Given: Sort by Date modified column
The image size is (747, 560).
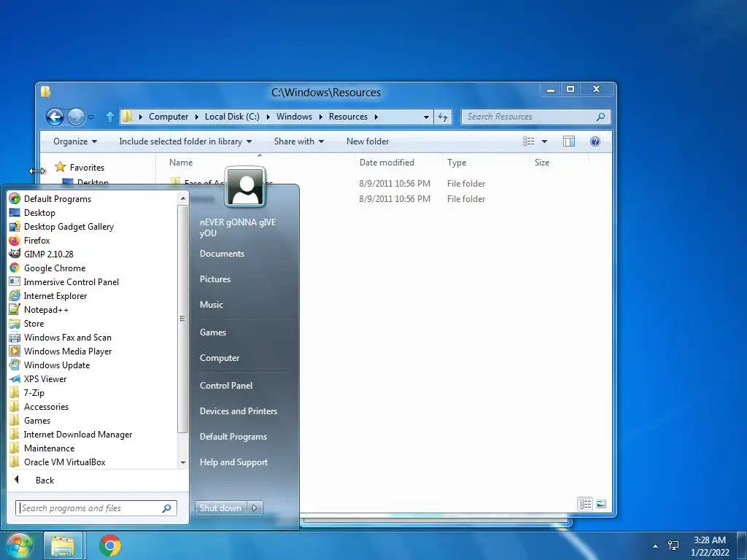Looking at the screenshot, I should (387, 163).
